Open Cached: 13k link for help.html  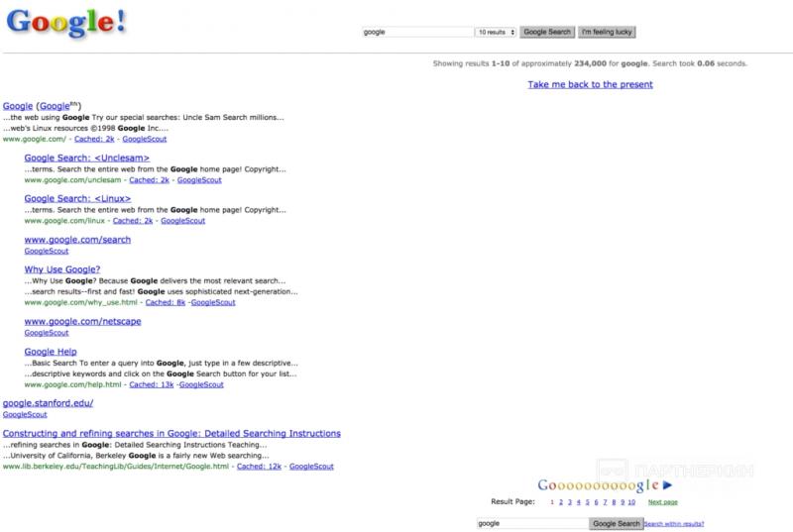152,385
